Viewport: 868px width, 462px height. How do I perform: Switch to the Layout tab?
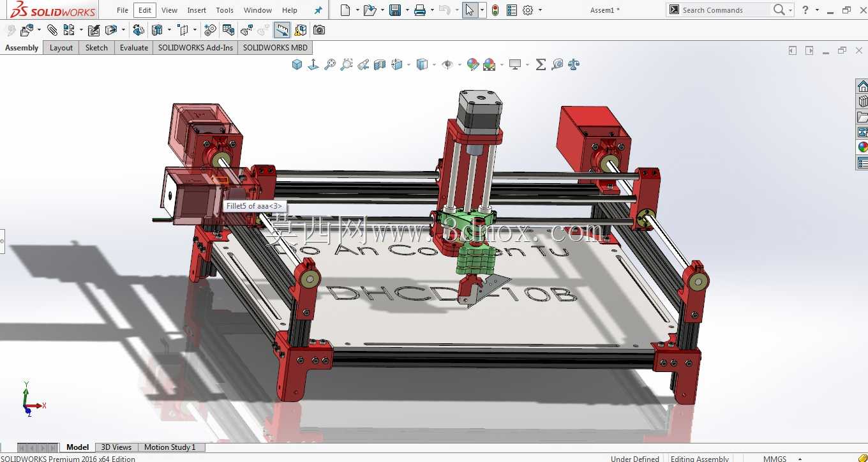point(61,48)
